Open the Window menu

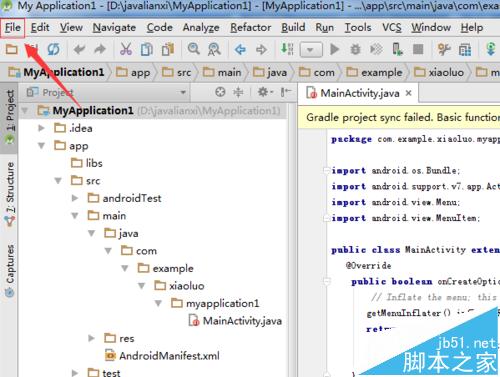(x=431, y=27)
